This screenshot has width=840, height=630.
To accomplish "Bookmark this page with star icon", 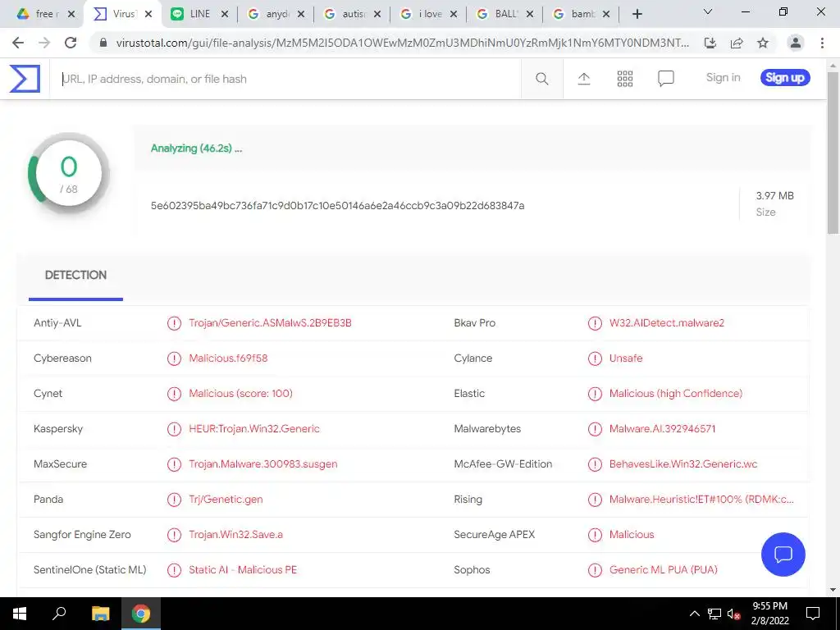I will click(763, 43).
